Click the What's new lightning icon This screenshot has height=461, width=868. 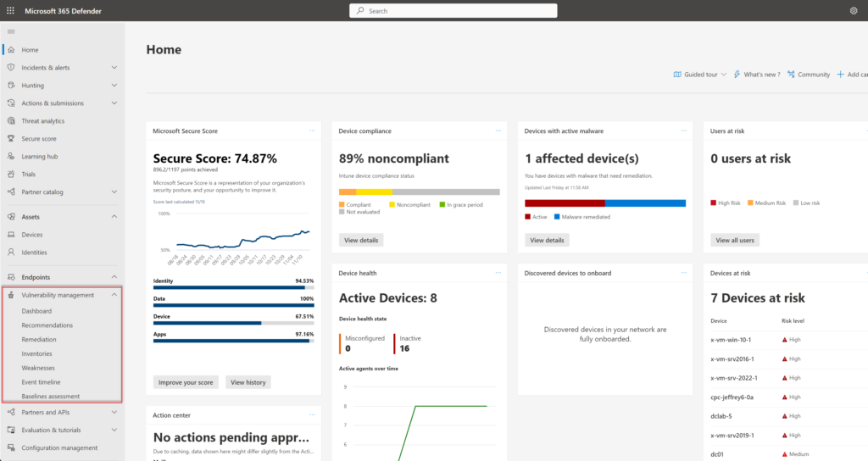(737, 75)
